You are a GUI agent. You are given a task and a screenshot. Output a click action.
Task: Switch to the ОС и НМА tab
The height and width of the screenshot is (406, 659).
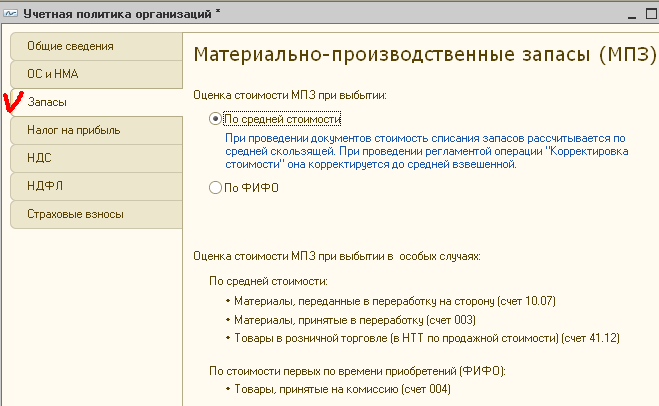(97, 74)
